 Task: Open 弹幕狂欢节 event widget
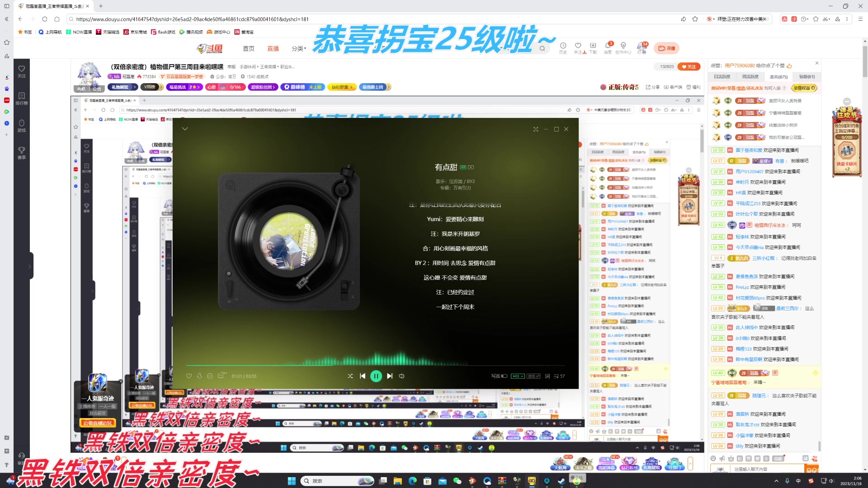[x=847, y=141]
